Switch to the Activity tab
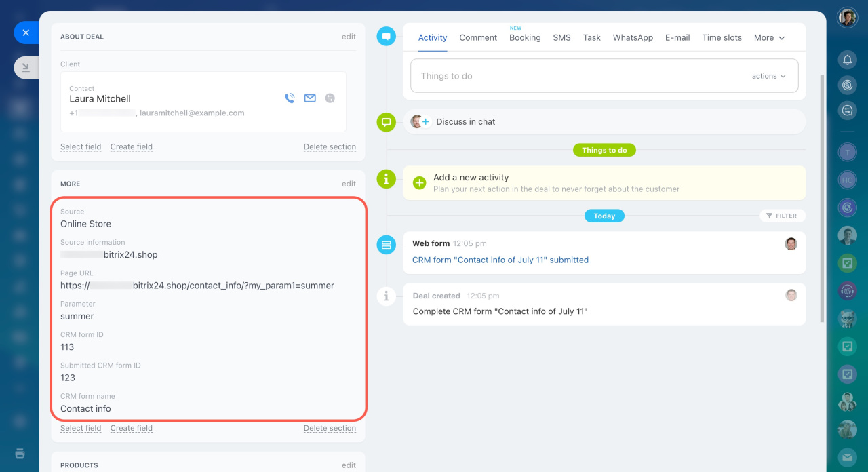This screenshot has width=868, height=472. click(433, 38)
